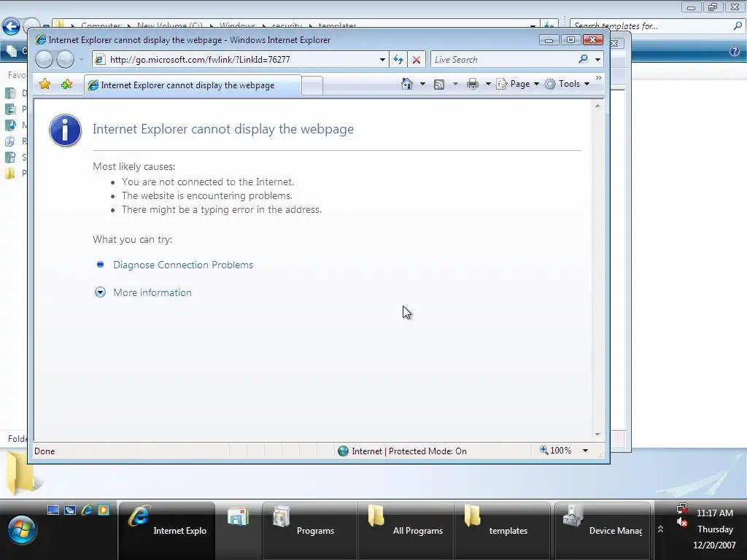This screenshot has width=747, height=560.
Task: Click Show Desktop icon in Quick Launch
Action: point(53,510)
